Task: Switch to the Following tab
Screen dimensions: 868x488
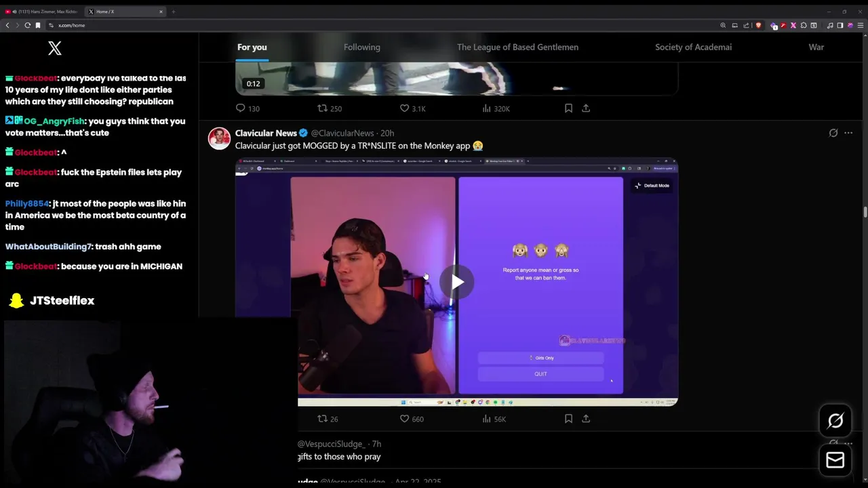Action: click(361, 47)
